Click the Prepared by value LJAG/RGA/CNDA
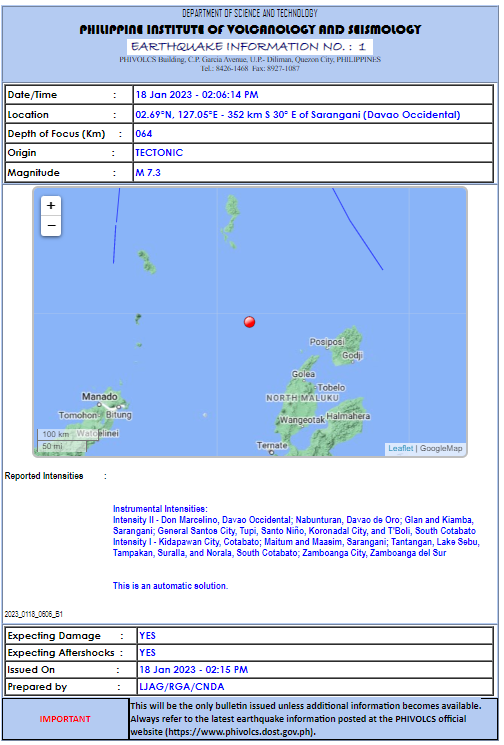The width and height of the screenshot is (504, 745). (x=181, y=687)
